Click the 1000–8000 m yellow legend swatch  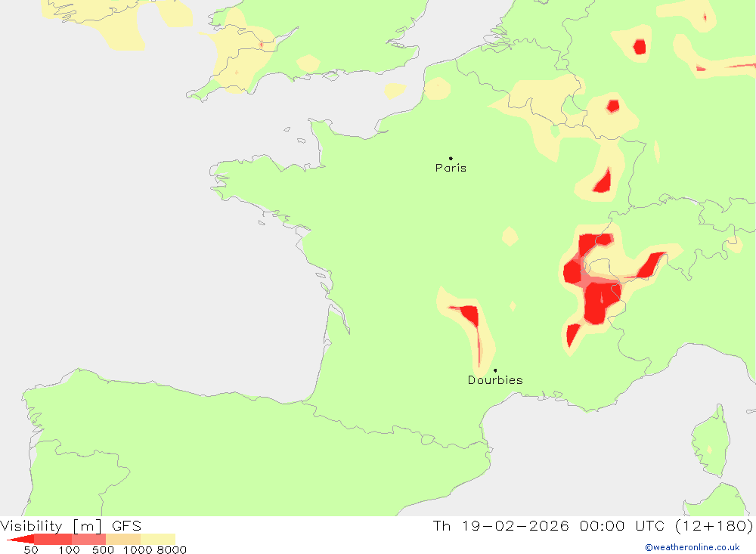pyautogui.click(x=158, y=539)
